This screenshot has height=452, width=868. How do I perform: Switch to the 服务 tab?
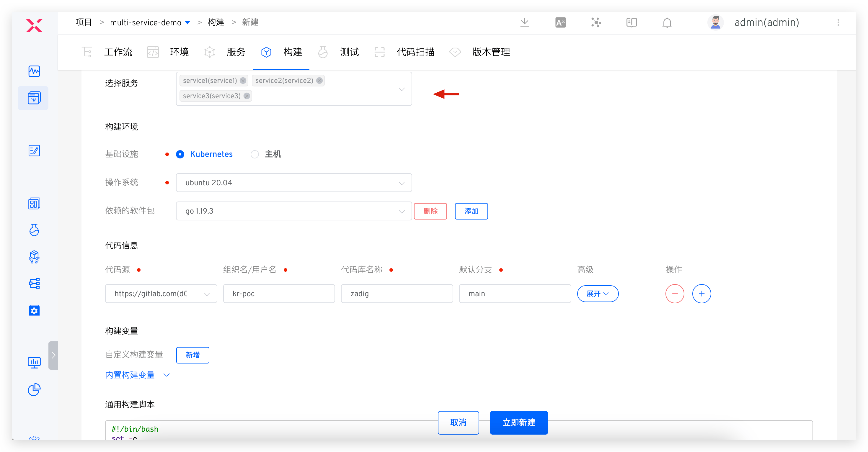pos(225,52)
